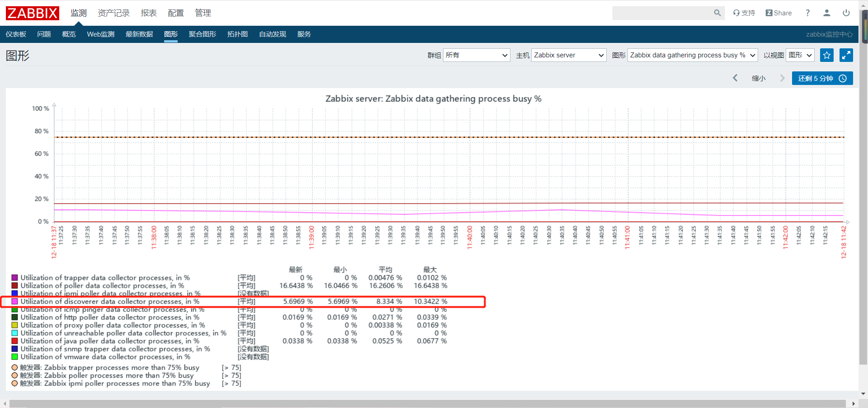Click trapper trigger circle icon

(14, 367)
